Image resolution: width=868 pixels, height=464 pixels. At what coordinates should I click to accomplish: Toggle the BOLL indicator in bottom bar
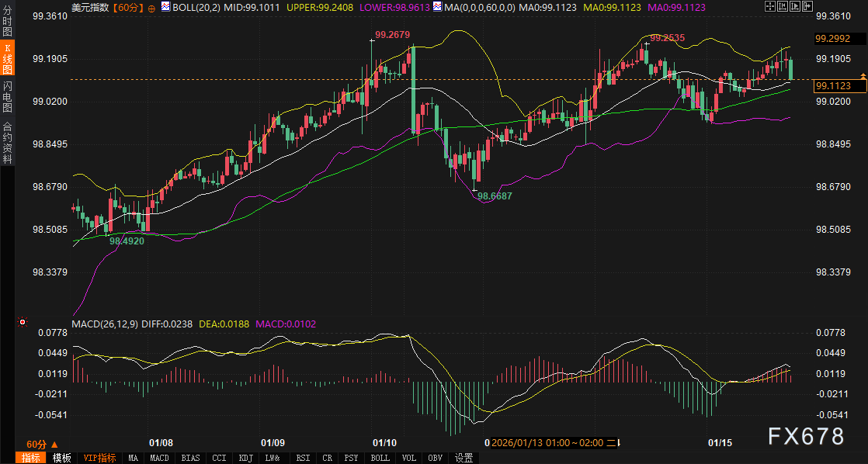[380, 458]
